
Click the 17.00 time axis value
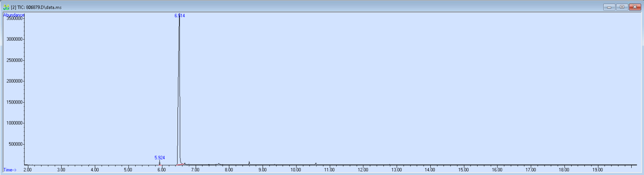pos(531,169)
